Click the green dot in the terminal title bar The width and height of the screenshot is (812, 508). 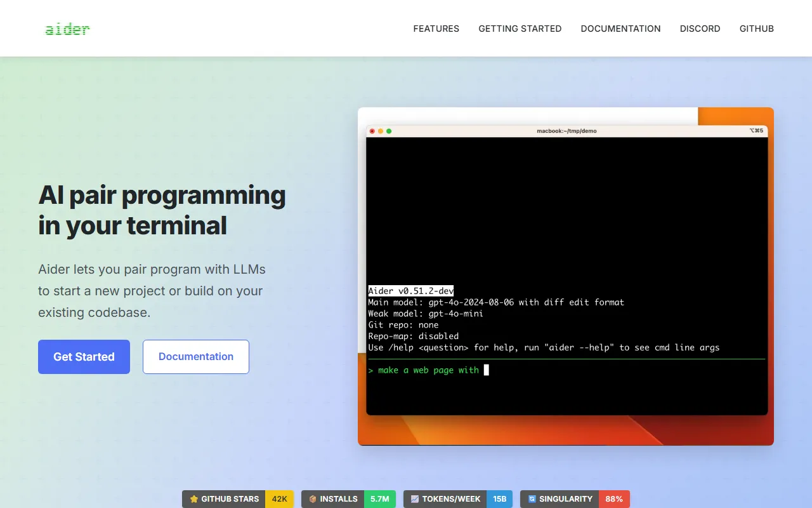[x=389, y=131]
